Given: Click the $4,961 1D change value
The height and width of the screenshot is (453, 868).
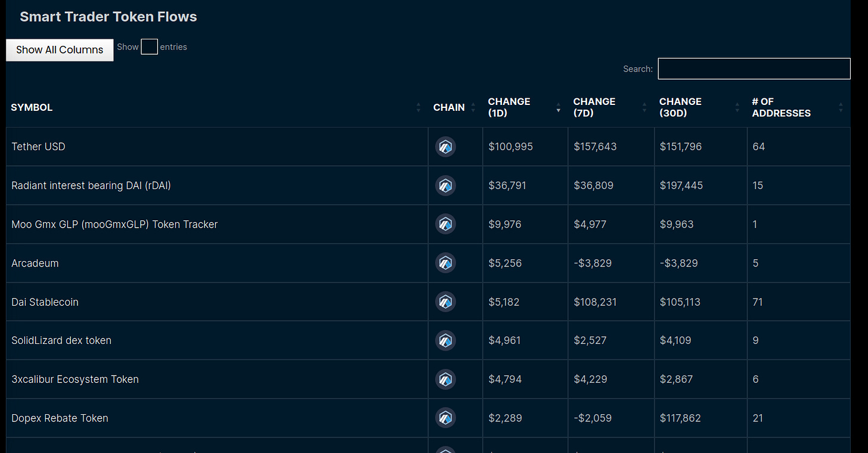Looking at the screenshot, I should 504,340.
